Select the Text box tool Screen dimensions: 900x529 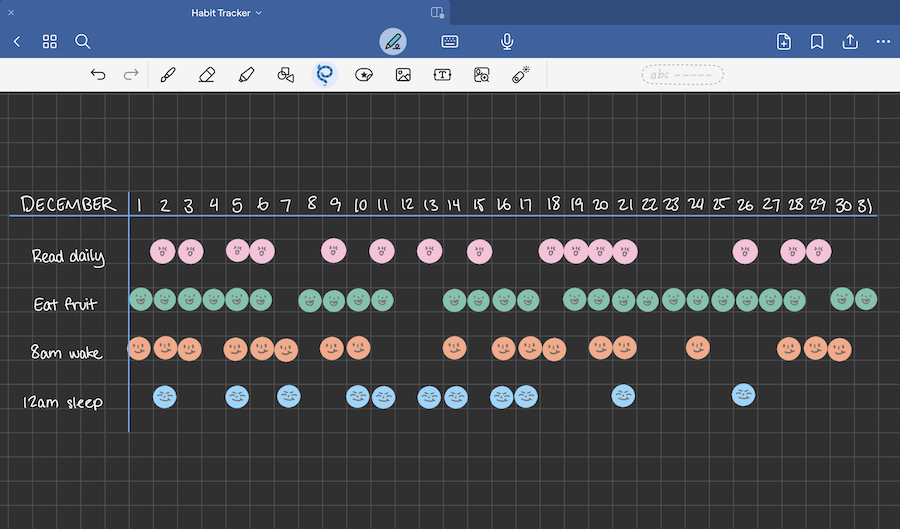pos(442,75)
